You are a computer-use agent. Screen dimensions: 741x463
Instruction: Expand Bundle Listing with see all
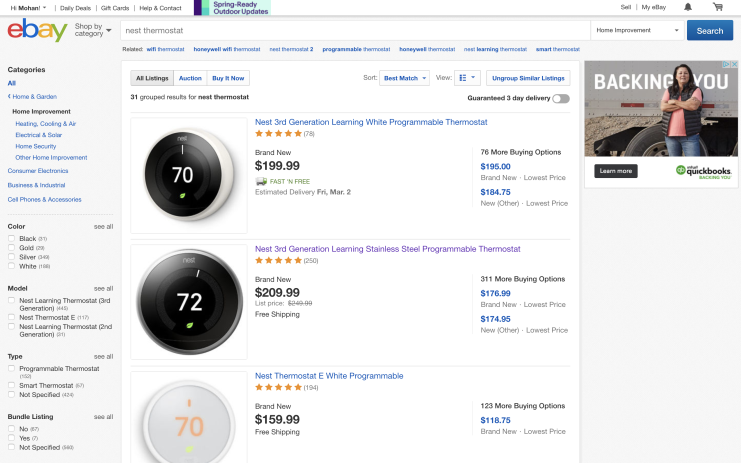tap(103, 417)
